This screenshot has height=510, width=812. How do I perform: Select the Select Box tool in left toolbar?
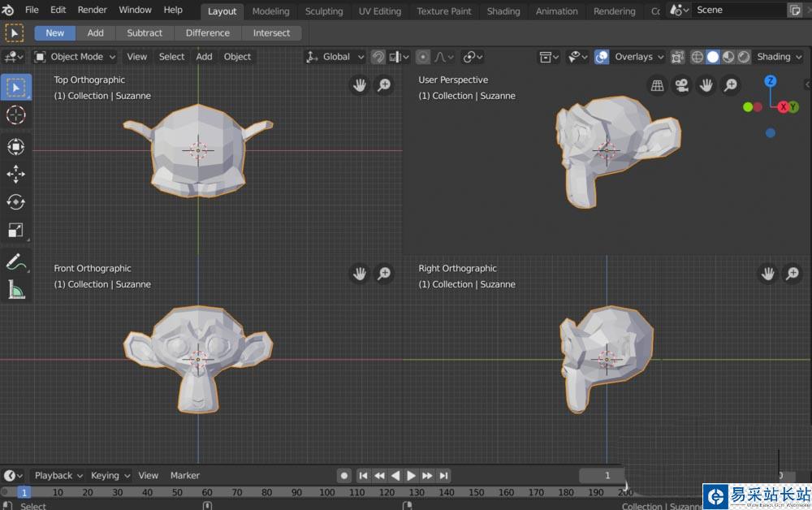point(15,88)
